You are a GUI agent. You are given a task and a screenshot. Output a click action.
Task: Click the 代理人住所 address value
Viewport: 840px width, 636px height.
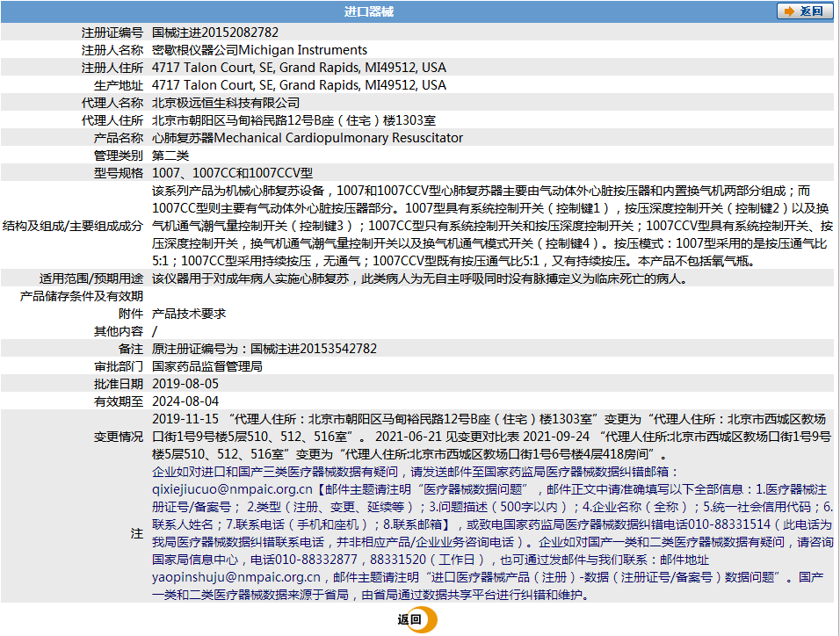(293, 120)
